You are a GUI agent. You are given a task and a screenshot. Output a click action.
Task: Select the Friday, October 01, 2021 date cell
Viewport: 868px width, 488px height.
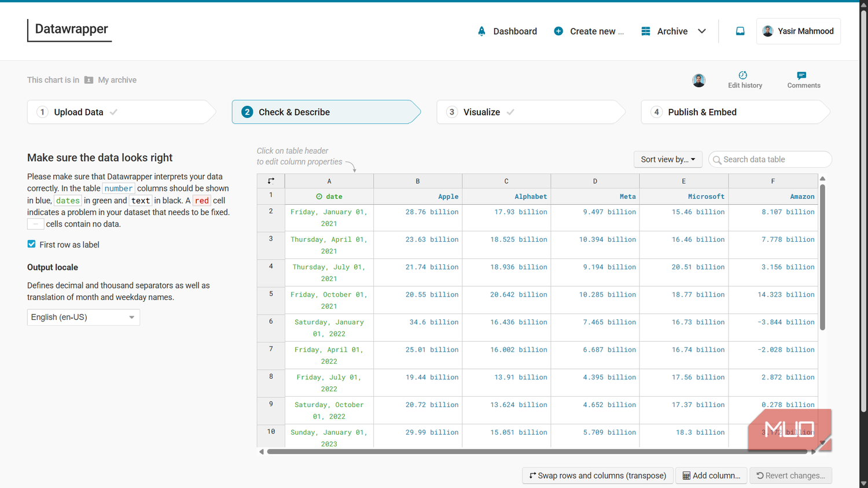point(329,301)
